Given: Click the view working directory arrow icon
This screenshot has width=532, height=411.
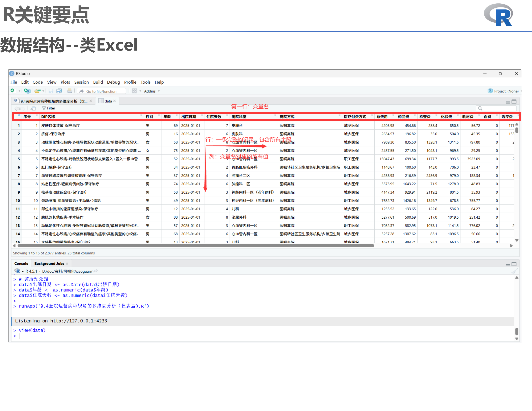Looking at the screenshot, I should point(96,271).
